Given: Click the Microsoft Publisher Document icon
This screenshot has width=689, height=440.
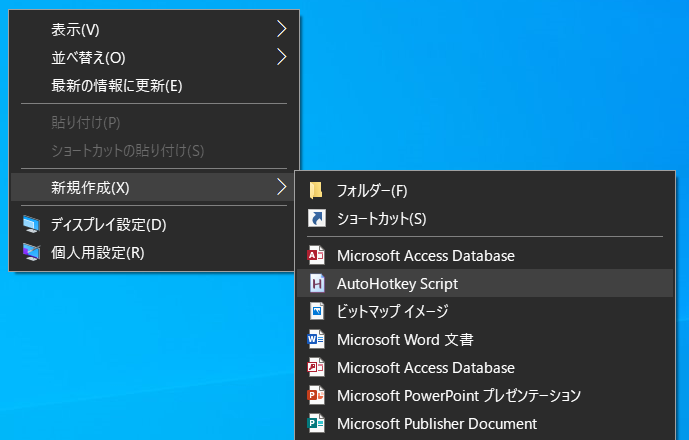Looking at the screenshot, I should tap(316, 424).
